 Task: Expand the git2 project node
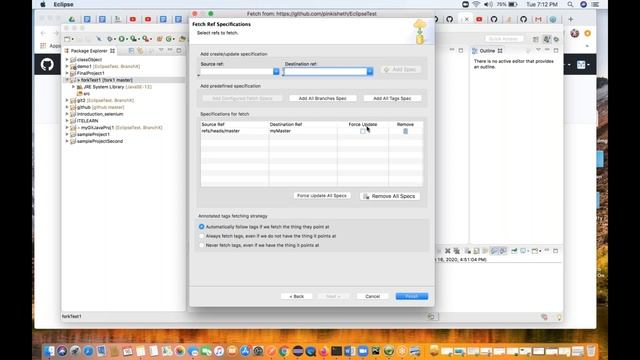pyautogui.click(x=67, y=100)
